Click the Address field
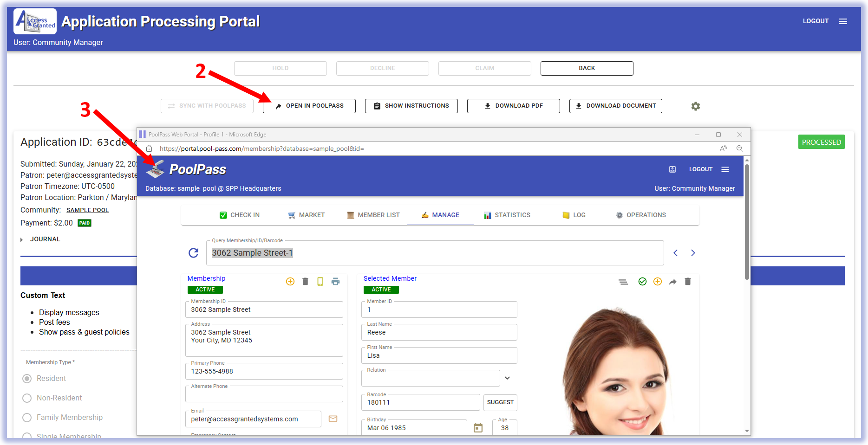868x445 pixels. point(264,340)
